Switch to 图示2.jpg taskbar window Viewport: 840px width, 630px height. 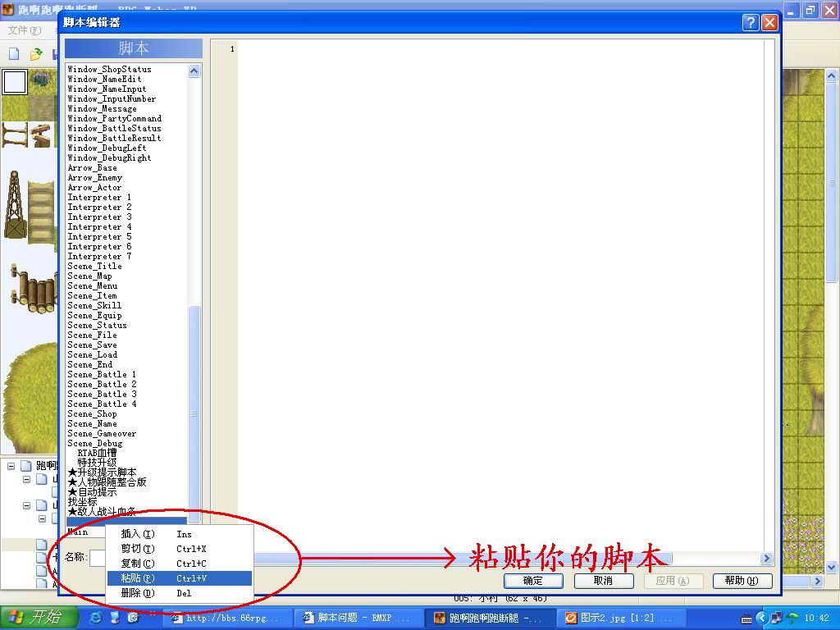pos(621,619)
